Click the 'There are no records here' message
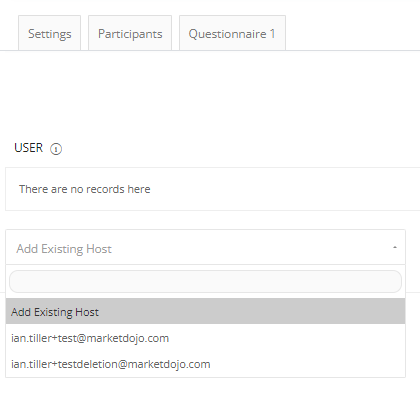The image size is (420, 393). pos(85,189)
